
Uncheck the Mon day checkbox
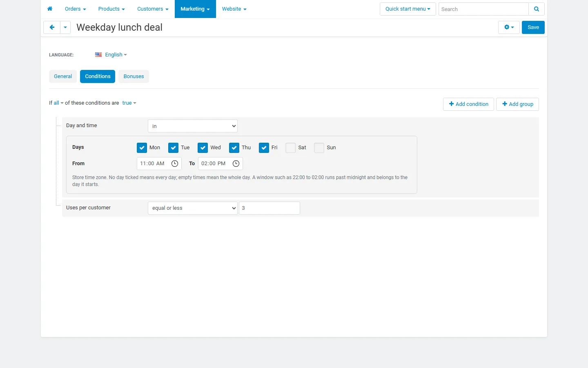[x=142, y=148]
